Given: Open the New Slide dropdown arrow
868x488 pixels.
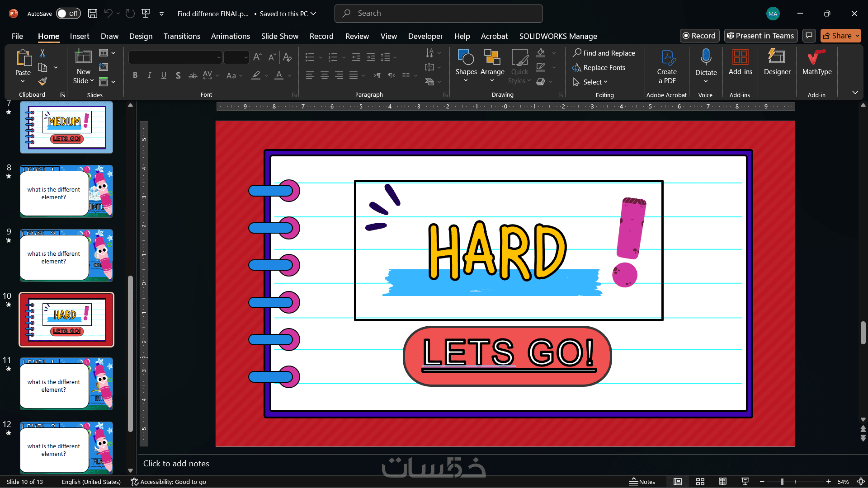Looking at the screenshot, I should 92,81.
